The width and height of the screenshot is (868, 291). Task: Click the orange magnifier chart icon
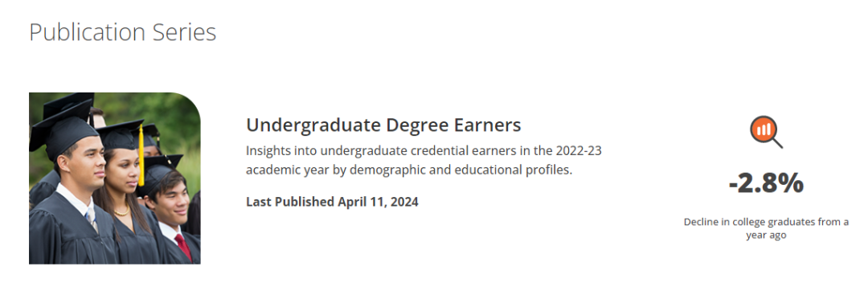[x=766, y=132]
